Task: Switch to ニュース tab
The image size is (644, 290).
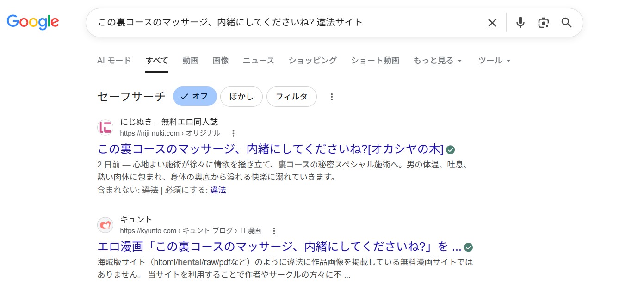Action: click(259, 61)
